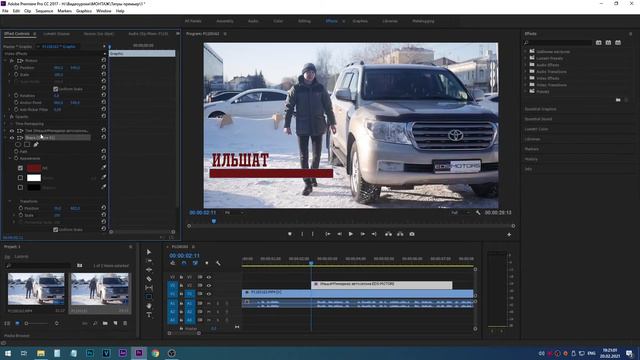The height and width of the screenshot is (360, 640).
Task: Open Program monitor zoom level dropdown
Action: 235,213
